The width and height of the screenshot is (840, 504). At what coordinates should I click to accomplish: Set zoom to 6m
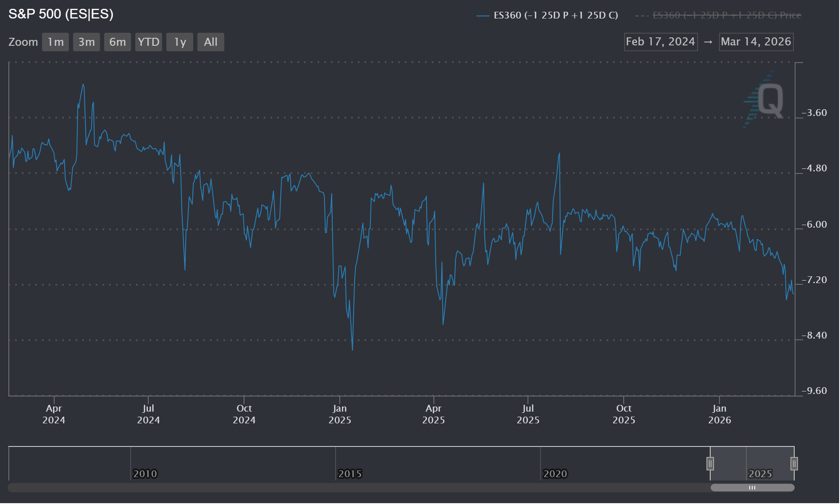(118, 42)
